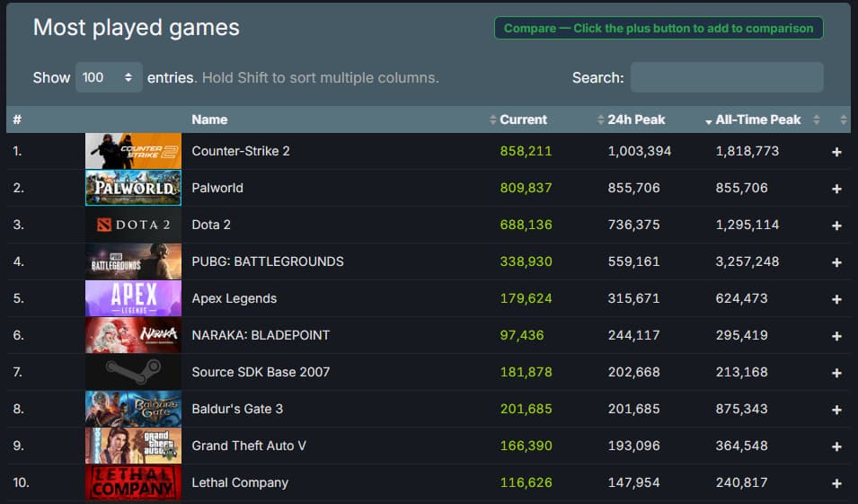Viewport: 858px width, 504px height.
Task: Click GTA V current value 166,390
Action: (526, 446)
